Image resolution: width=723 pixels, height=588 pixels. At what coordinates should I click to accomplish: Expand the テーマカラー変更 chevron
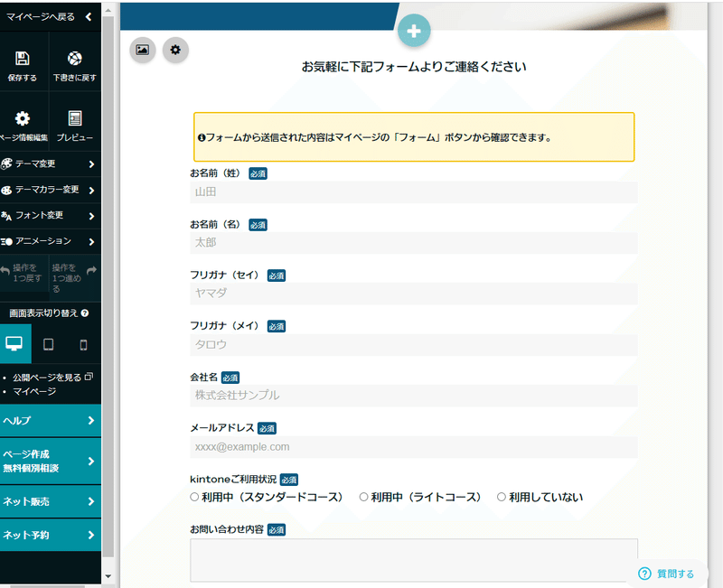91,191
